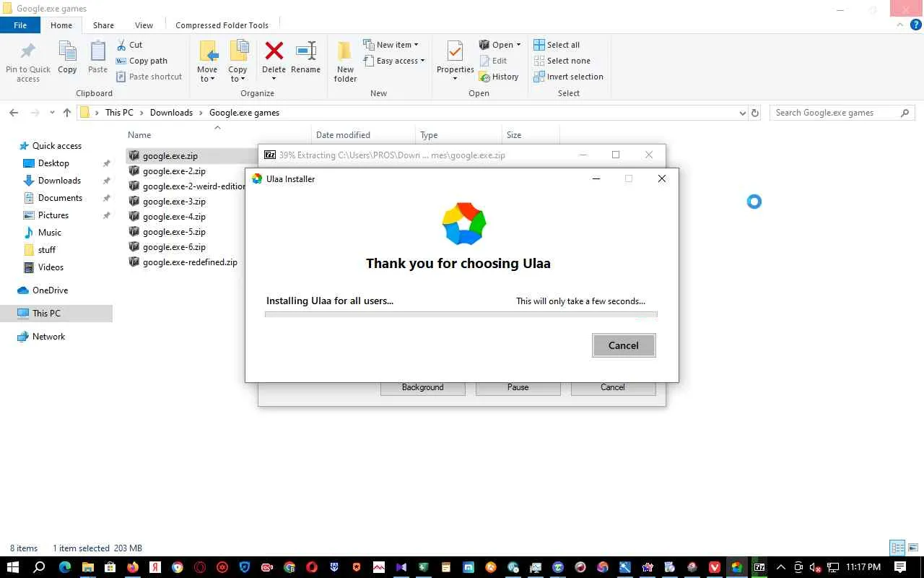
Task: Cancel the Ulaa installation
Action: (x=624, y=345)
